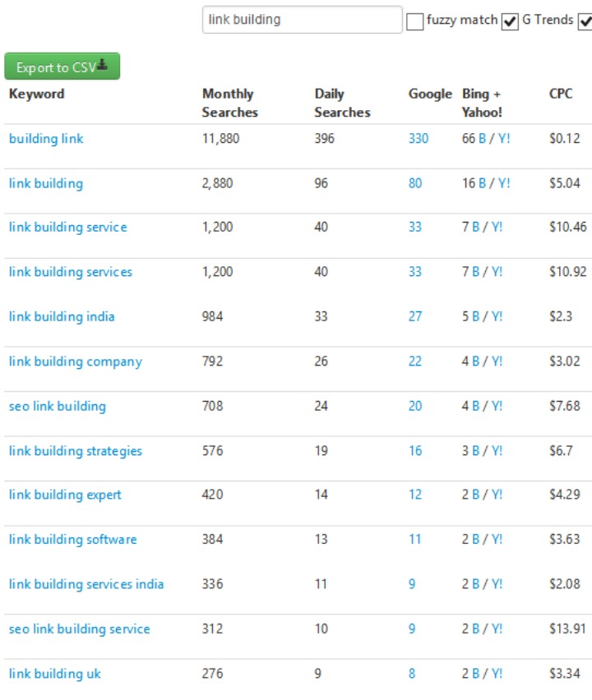592x700 pixels.
Task: Click the 'seo link building' keyword
Action: click(57, 406)
